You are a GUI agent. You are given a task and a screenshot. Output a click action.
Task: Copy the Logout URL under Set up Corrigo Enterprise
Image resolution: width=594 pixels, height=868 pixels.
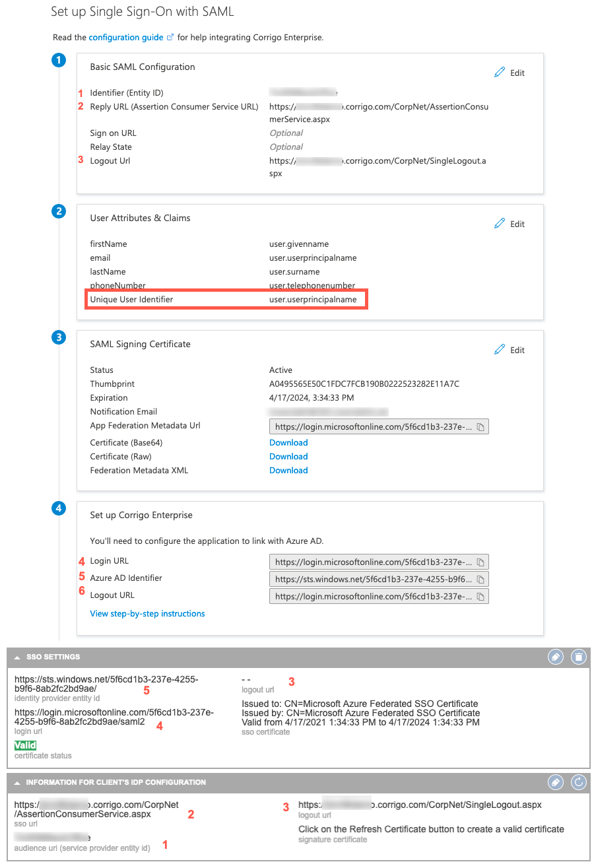point(481,595)
